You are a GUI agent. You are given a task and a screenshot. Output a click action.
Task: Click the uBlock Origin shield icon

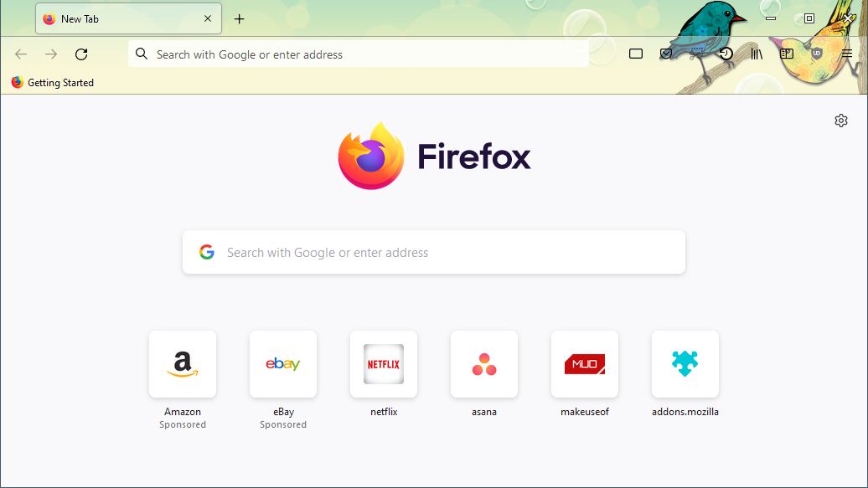click(817, 54)
